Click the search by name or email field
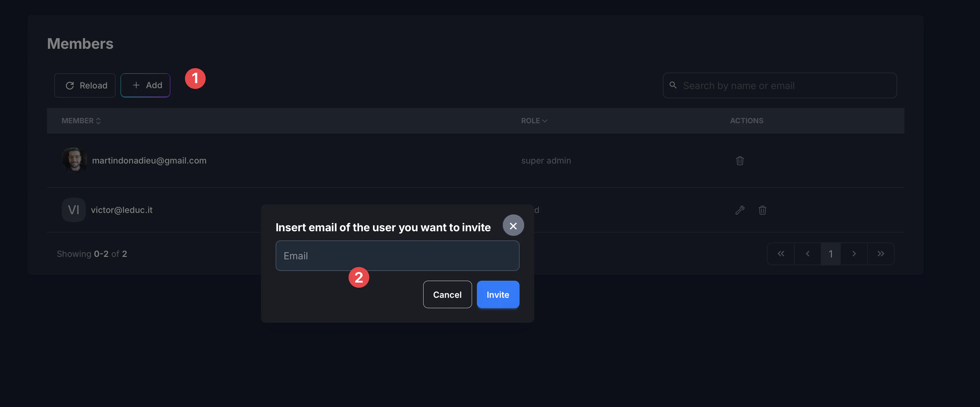 (784, 86)
